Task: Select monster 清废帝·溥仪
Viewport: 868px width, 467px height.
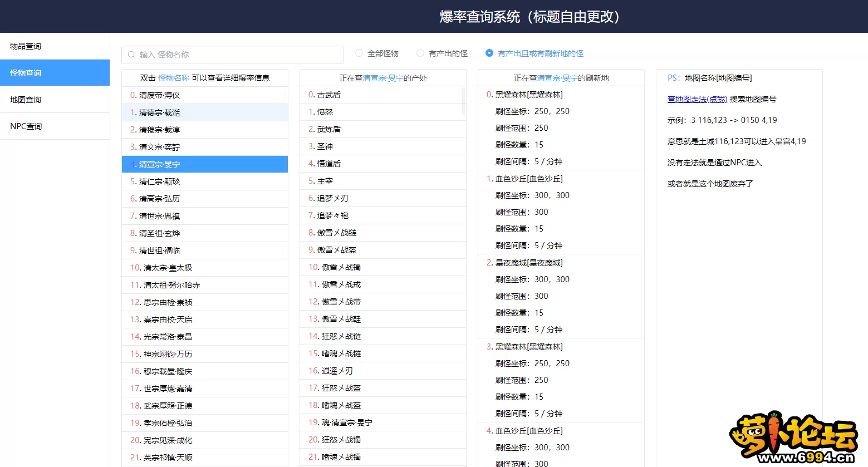Action: coord(205,95)
